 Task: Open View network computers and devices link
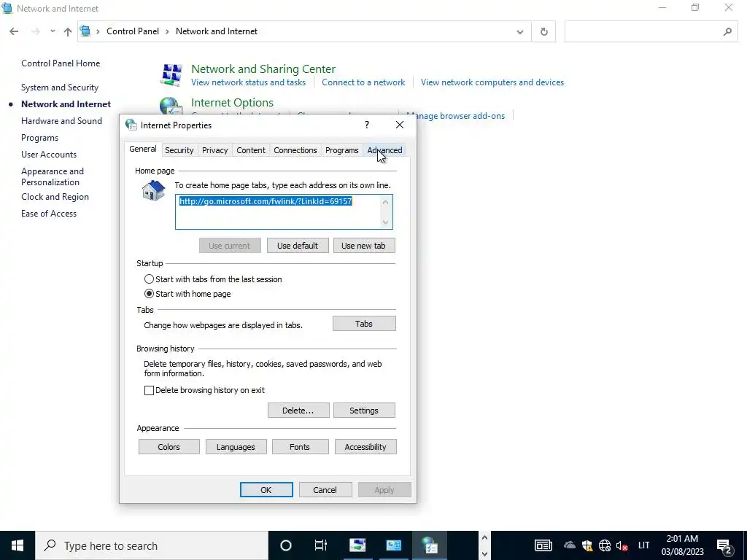[x=492, y=82]
